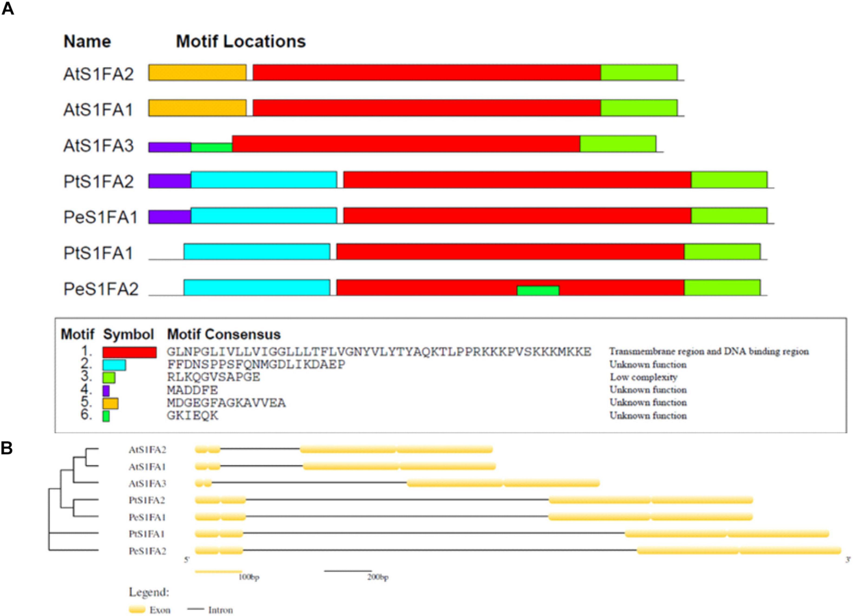Click the Motif Consensus column header
The width and height of the screenshot is (853, 616).
[224, 334]
